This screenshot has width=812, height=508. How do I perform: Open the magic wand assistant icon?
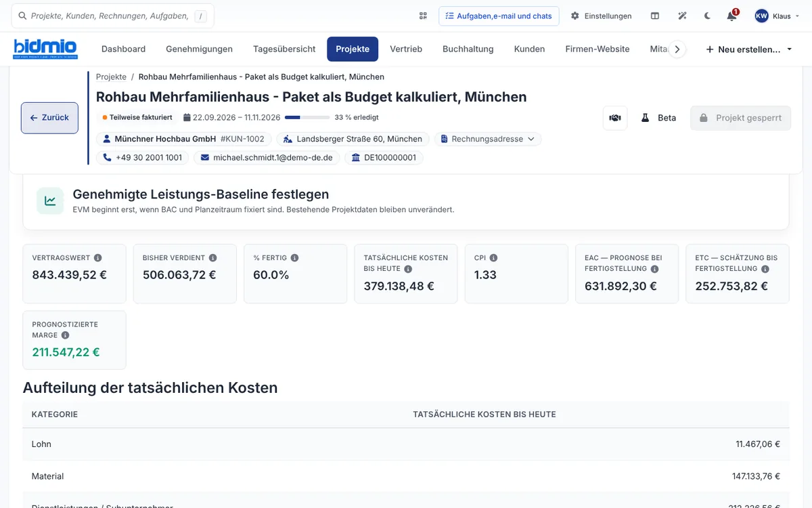pyautogui.click(x=682, y=16)
